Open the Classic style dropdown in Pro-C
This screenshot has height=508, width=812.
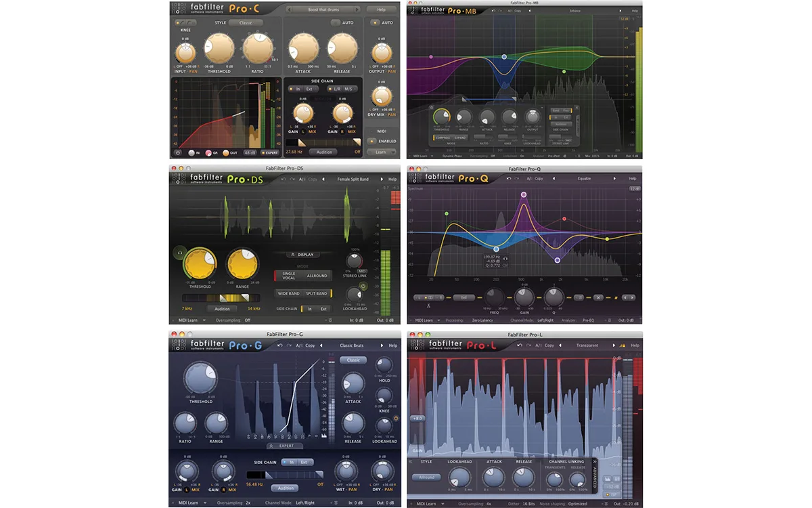pyautogui.click(x=245, y=22)
